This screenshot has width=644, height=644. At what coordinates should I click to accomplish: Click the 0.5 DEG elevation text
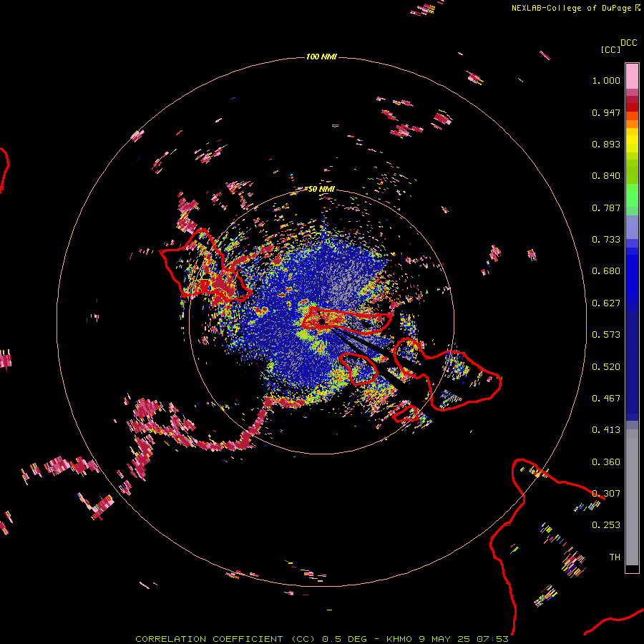coord(345,639)
